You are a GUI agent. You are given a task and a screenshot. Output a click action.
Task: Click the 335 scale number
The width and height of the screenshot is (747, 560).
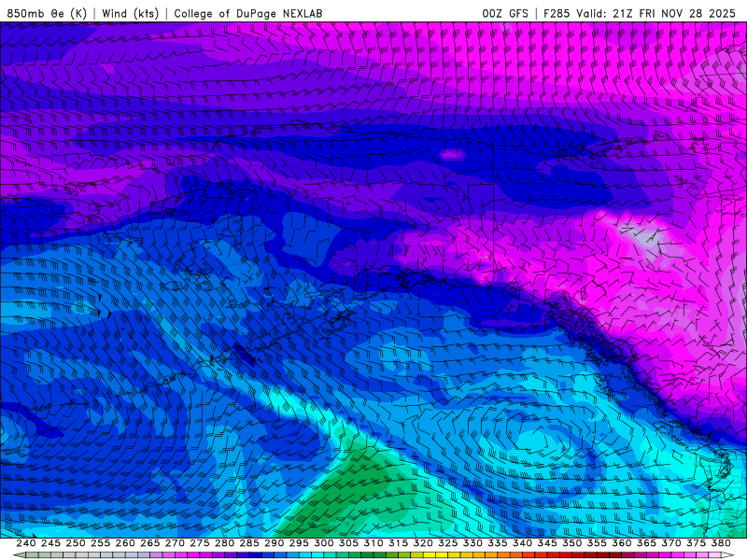tap(498, 543)
